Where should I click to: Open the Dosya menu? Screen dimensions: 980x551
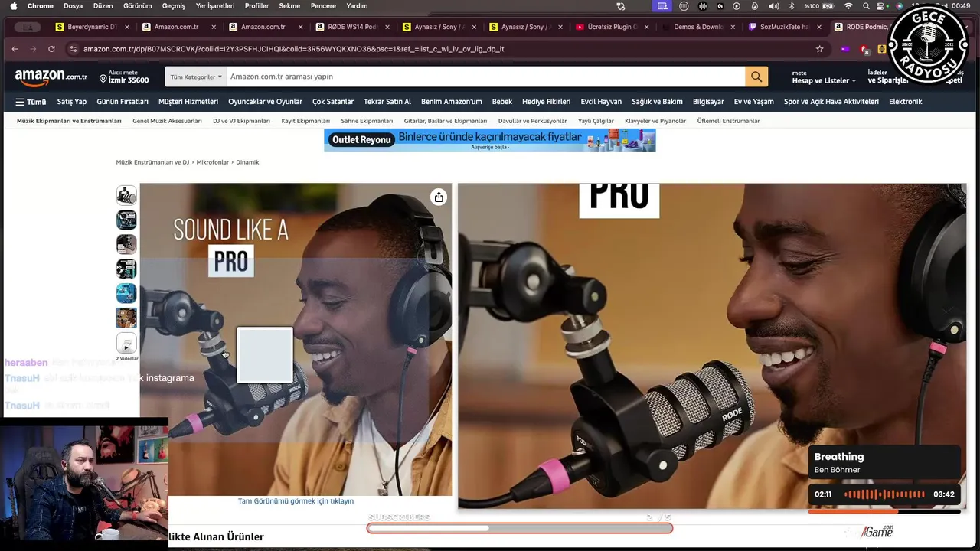73,6
